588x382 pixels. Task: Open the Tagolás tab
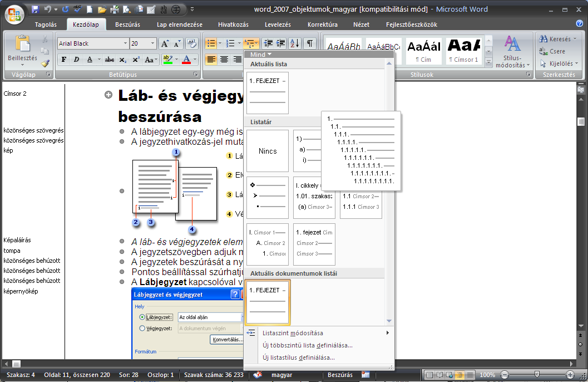(x=46, y=25)
